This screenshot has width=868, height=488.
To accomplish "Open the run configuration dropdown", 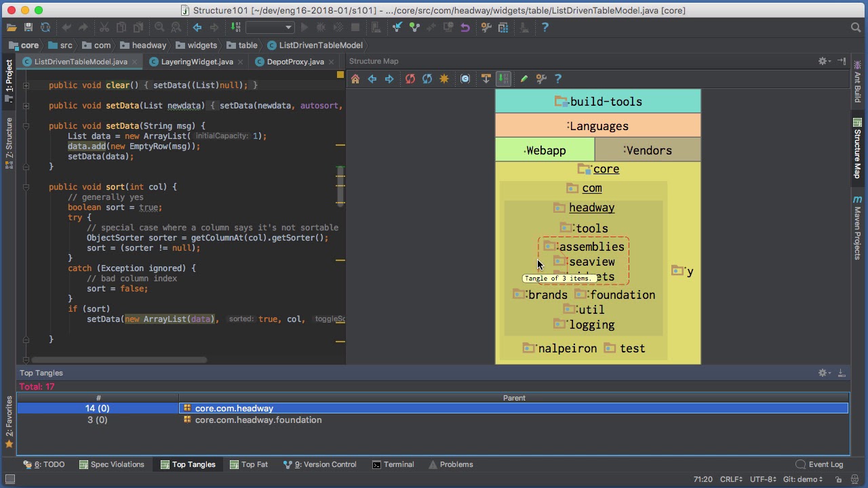I will click(x=270, y=27).
